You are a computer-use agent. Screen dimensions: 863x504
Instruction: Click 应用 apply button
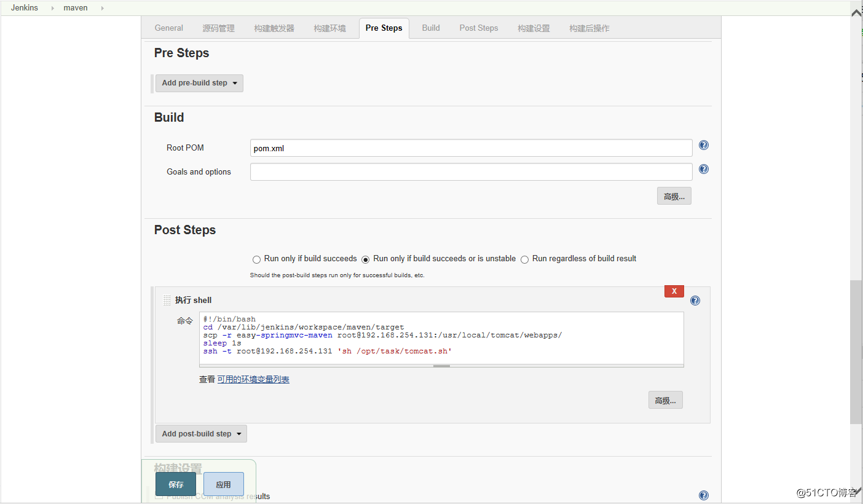click(x=224, y=484)
